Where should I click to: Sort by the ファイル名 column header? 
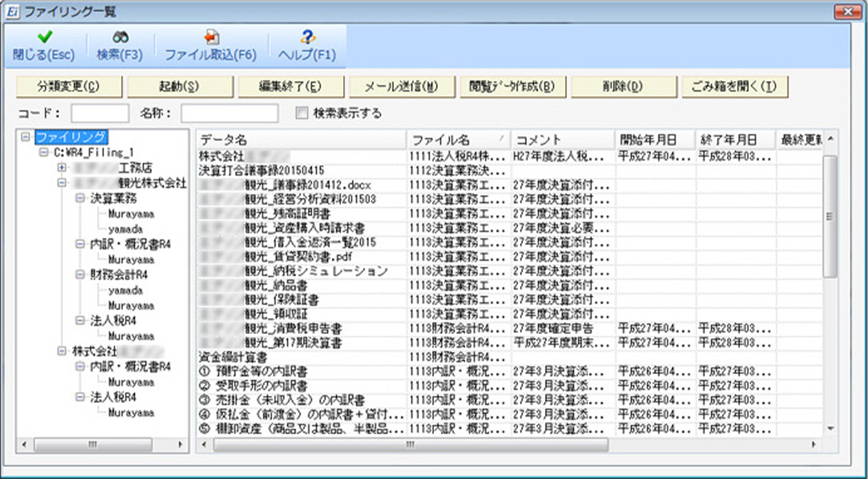458,140
